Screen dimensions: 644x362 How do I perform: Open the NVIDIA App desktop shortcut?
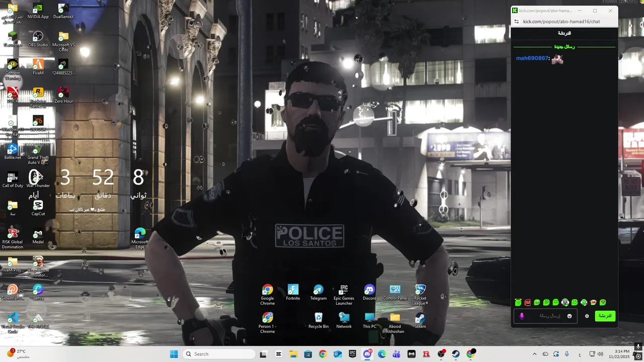pos(38,11)
